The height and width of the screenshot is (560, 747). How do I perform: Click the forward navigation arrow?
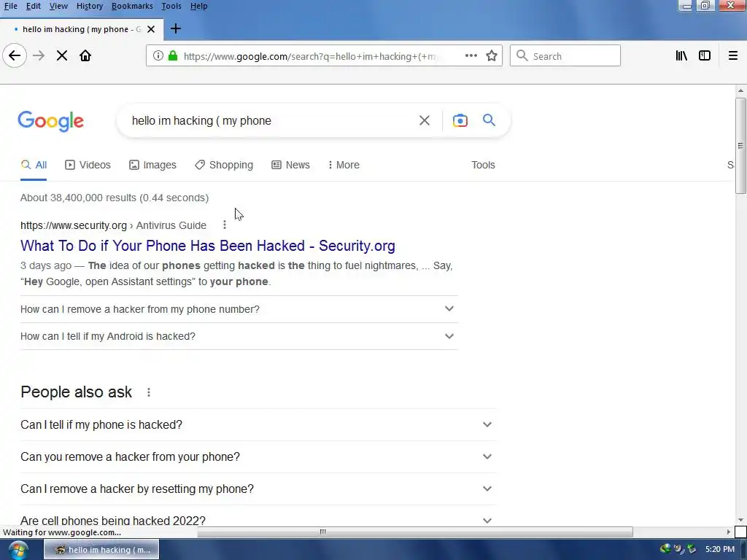point(39,55)
